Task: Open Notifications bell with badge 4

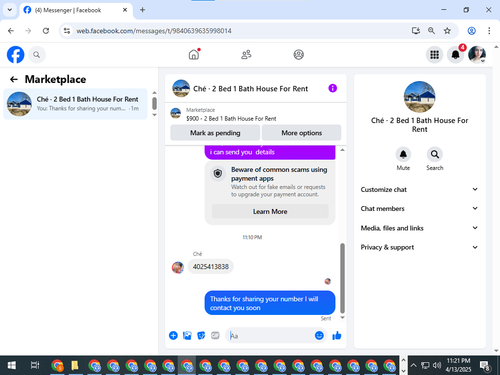Action: pos(456,55)
